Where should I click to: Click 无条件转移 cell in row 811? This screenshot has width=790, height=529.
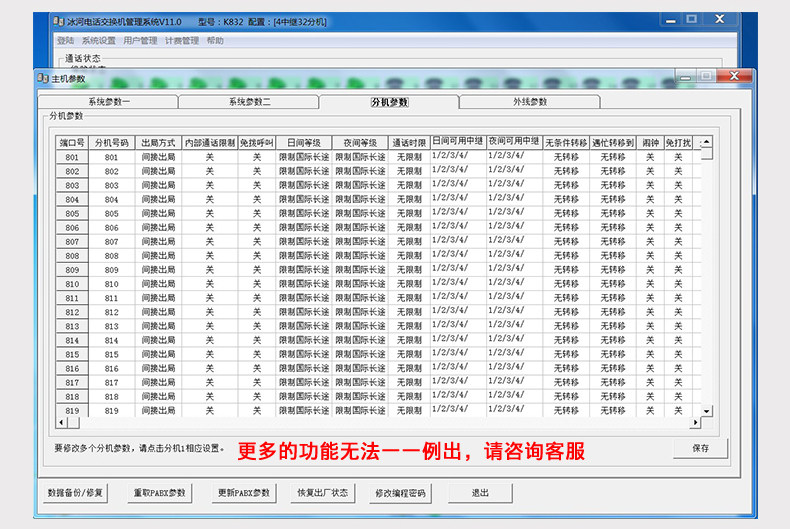pyautogui.click(x=566, y=298)
